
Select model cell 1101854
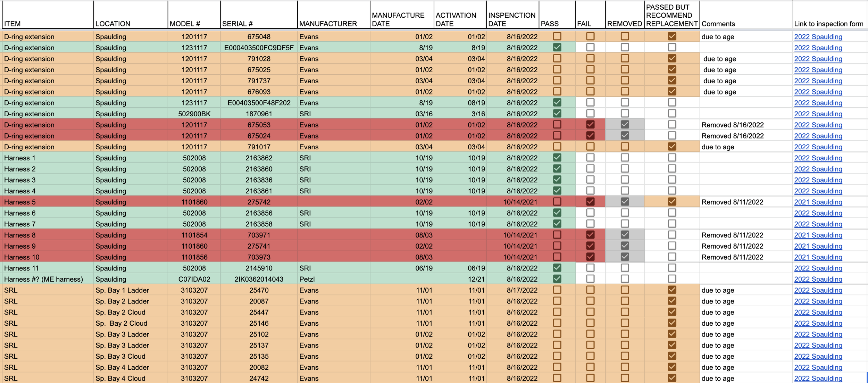194,235
